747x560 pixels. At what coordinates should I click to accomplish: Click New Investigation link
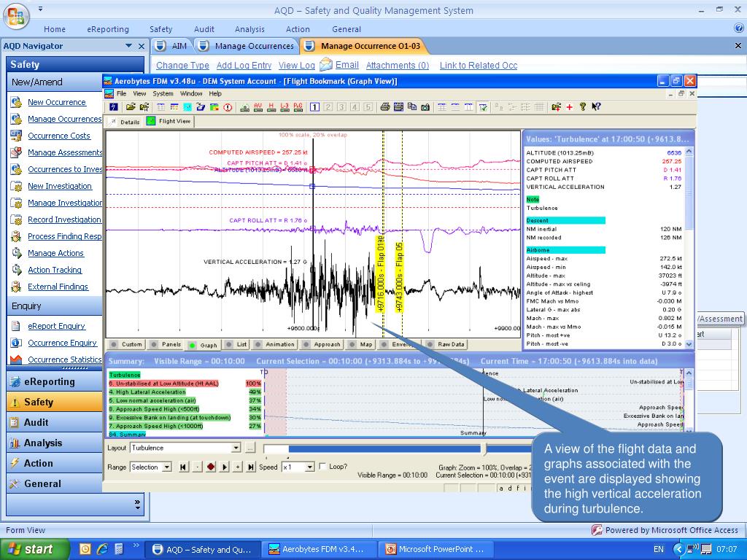pyautogui.click(x=60, y=186)
